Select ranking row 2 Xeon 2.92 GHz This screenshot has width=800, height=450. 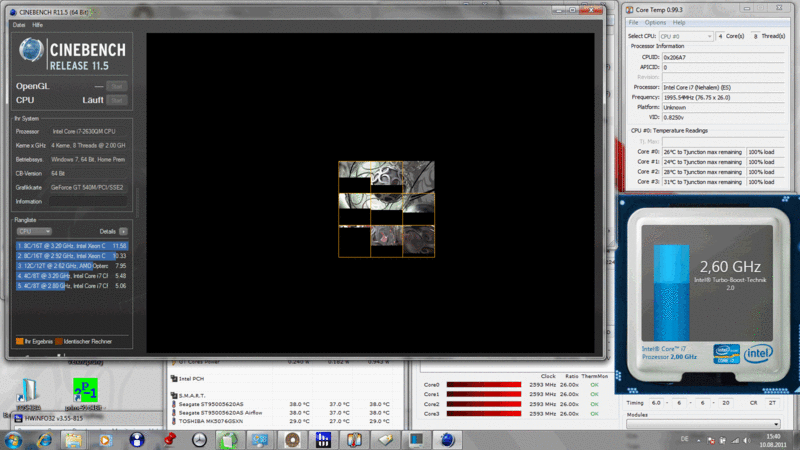tap(71, 256)
